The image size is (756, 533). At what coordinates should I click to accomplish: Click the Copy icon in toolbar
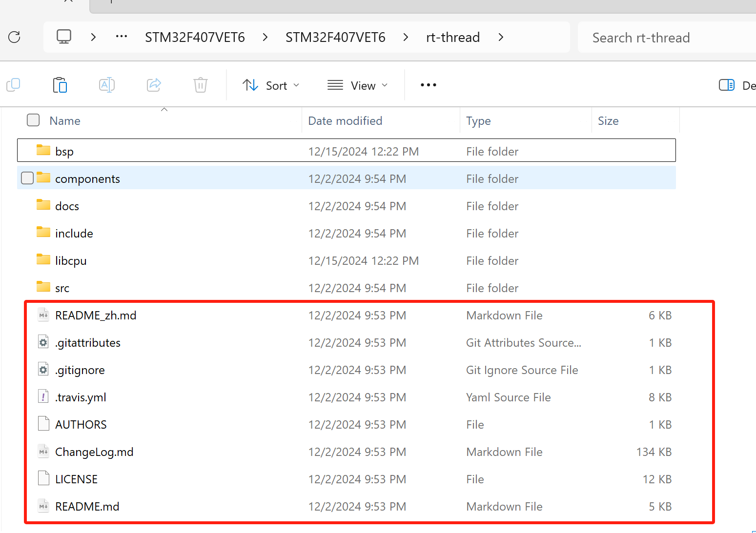14,85
